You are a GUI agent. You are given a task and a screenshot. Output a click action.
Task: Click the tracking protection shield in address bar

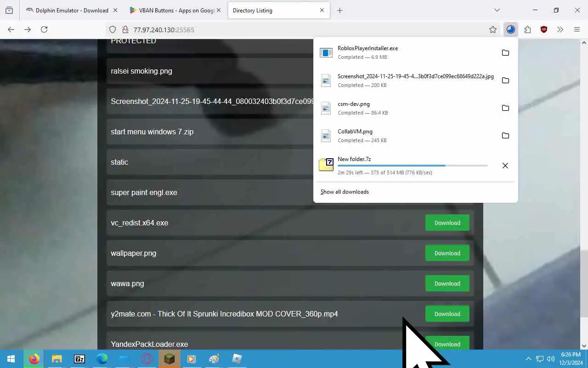[113, 29]
